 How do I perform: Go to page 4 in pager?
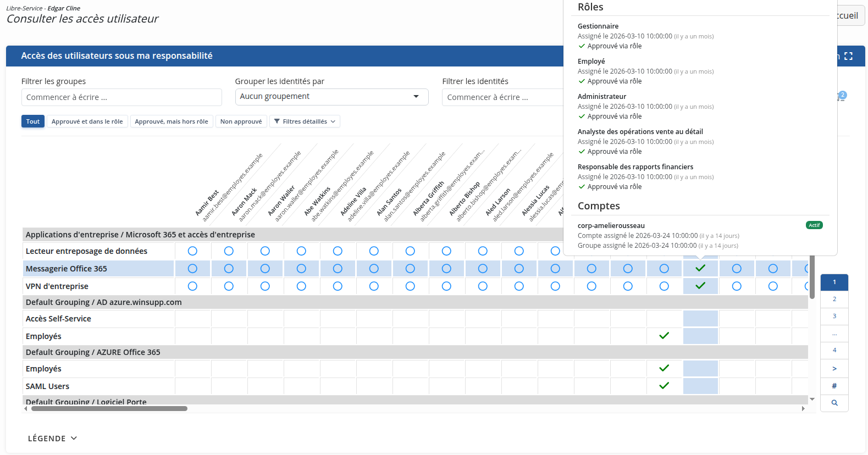point(834,350)
